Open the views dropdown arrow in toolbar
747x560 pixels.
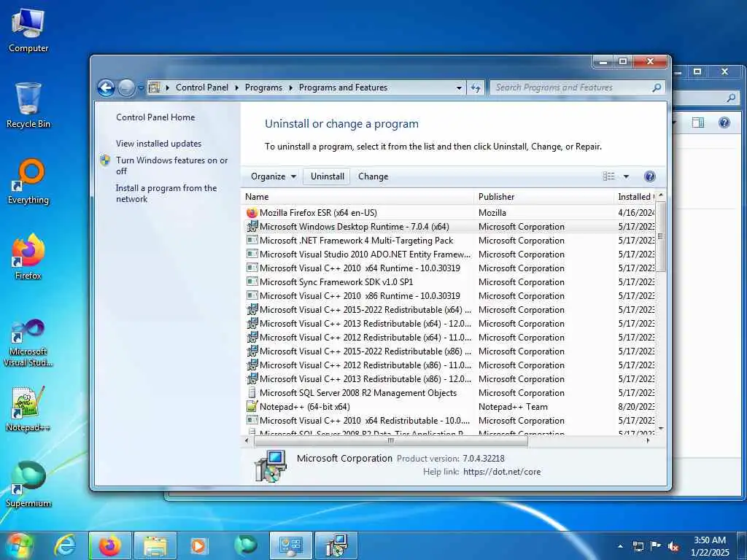click(626, 176)
